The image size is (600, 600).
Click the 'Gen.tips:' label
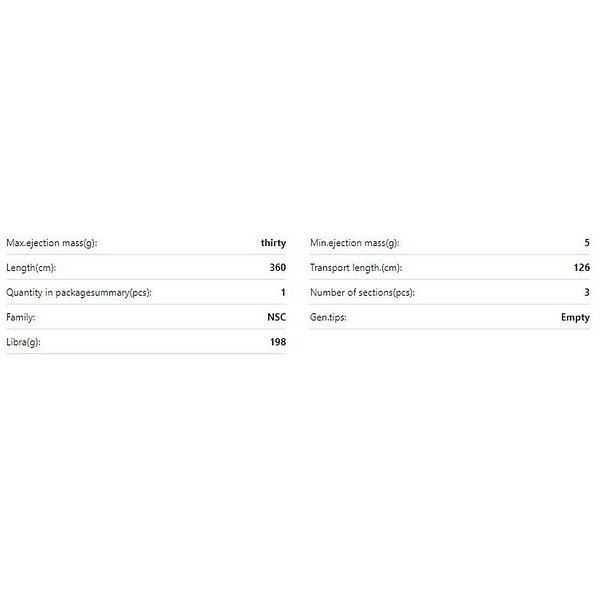(330, 318)
